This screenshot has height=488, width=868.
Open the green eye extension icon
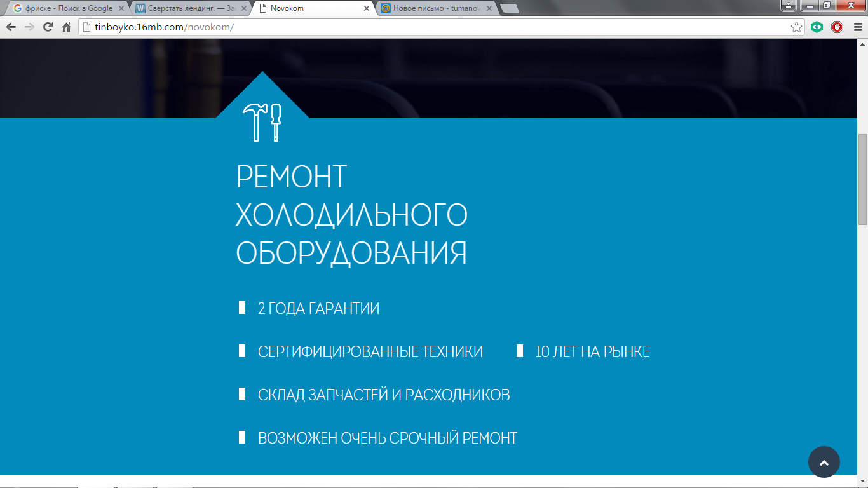click(x=817, y=27)
